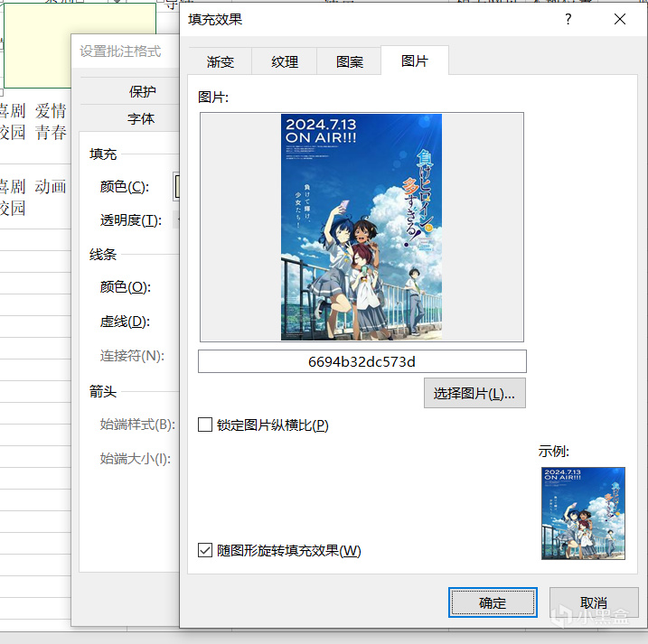
Task: Close the 填充效果 dialog
Action: coord(619,19)
